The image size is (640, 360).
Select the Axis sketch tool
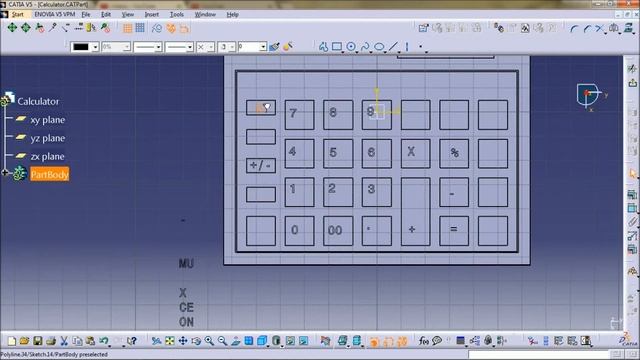pyautogui.click(x=407, y=47)
